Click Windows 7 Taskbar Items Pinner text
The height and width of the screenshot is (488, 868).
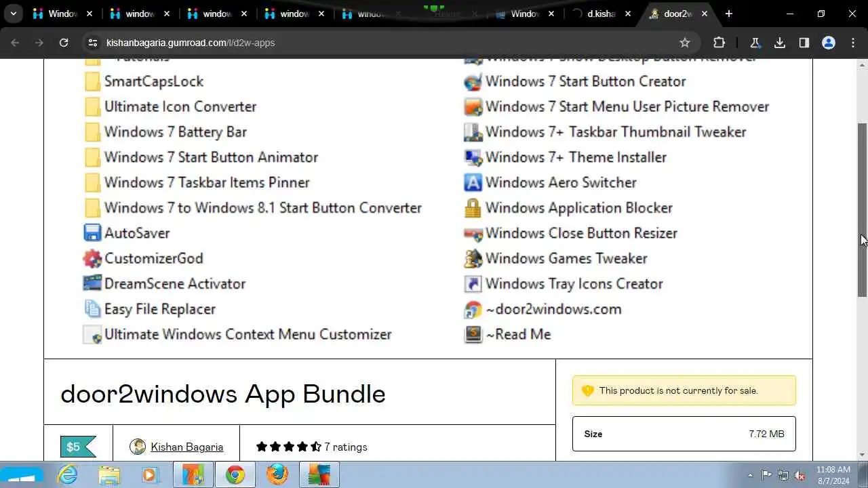click(x=207, y=182)
